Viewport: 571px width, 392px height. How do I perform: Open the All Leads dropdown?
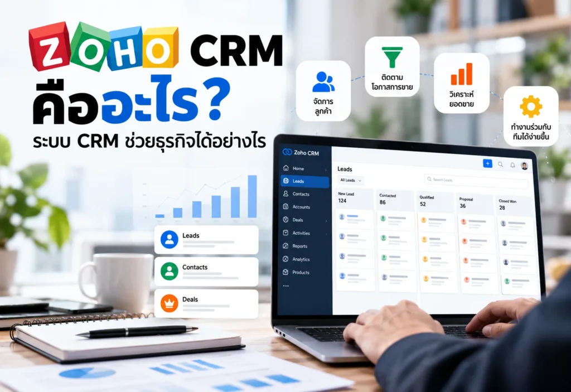point(351,180)
